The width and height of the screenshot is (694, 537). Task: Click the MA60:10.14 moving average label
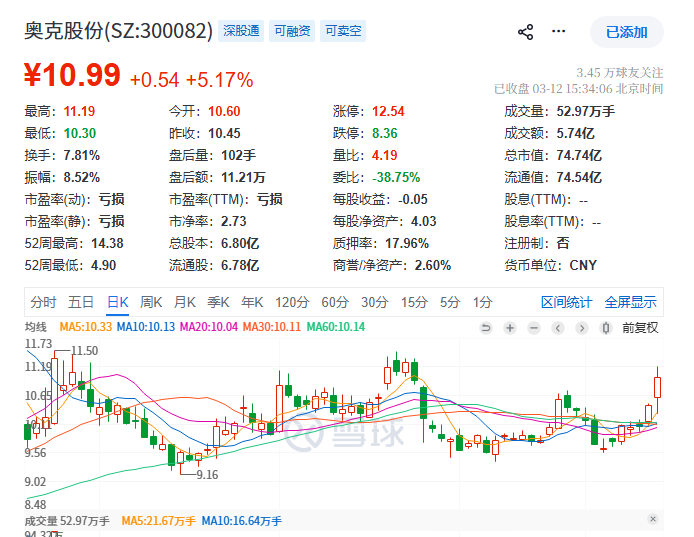point(336,327)
